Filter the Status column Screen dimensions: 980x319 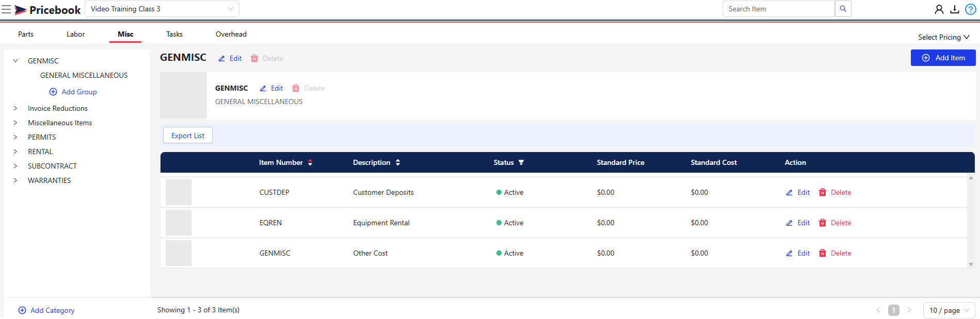pyautogui.click(x=521, y=162)
